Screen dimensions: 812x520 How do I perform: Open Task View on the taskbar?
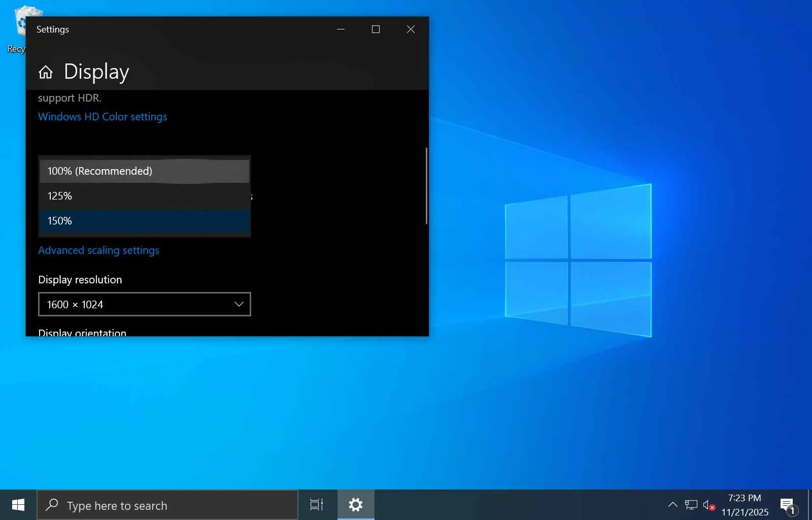tap(317, 505)
